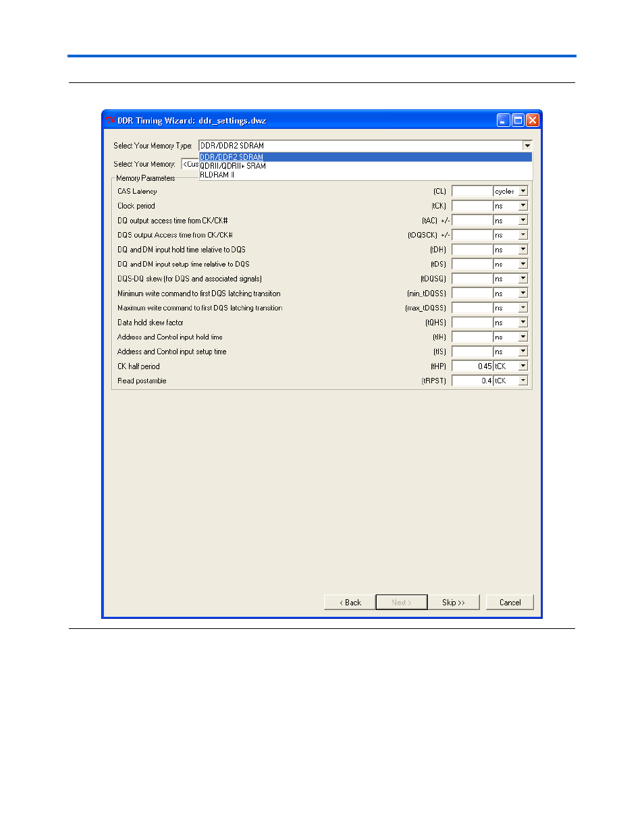
Task: Click the DDR Timing Wizard title bar icon
Action: coord(111,121)
